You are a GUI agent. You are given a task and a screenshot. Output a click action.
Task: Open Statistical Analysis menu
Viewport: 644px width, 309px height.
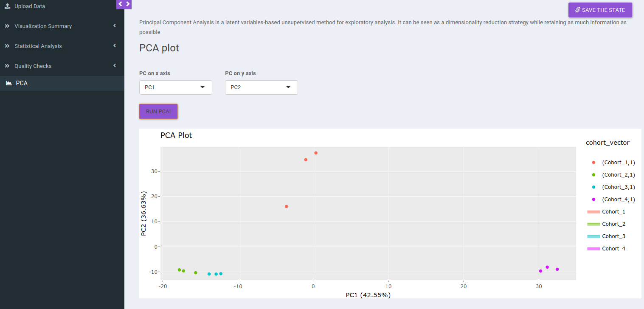click(x=62, y=46)
